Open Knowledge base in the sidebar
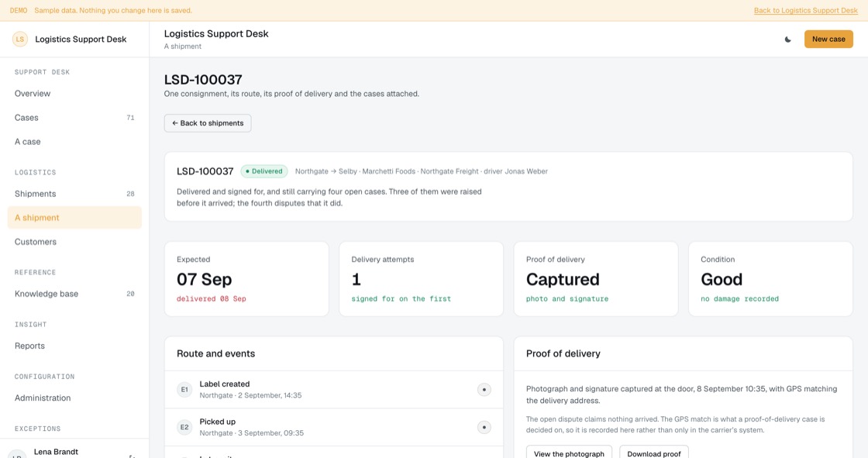 [x=74, y=294]
